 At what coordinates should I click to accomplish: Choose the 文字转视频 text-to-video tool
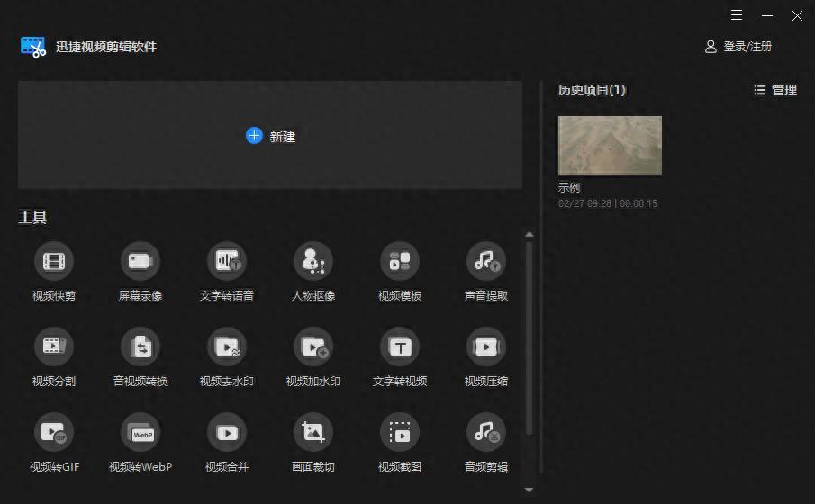click(x=400, y=346)
